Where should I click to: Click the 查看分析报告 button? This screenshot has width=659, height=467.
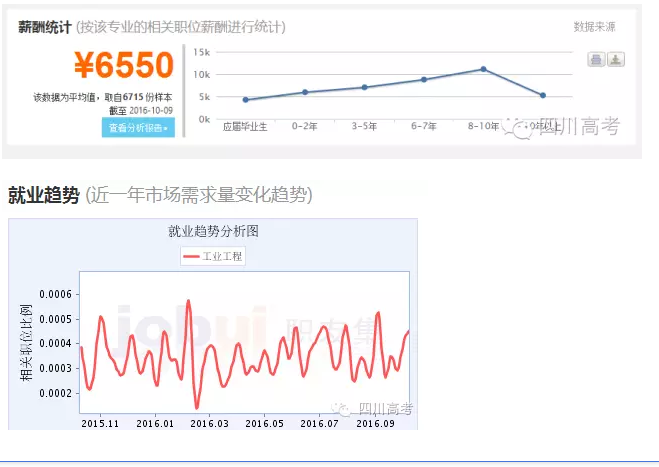point(138,128)
